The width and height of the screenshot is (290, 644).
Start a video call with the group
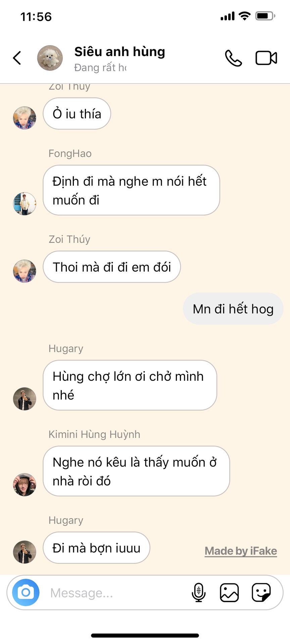tap(266, 58)
